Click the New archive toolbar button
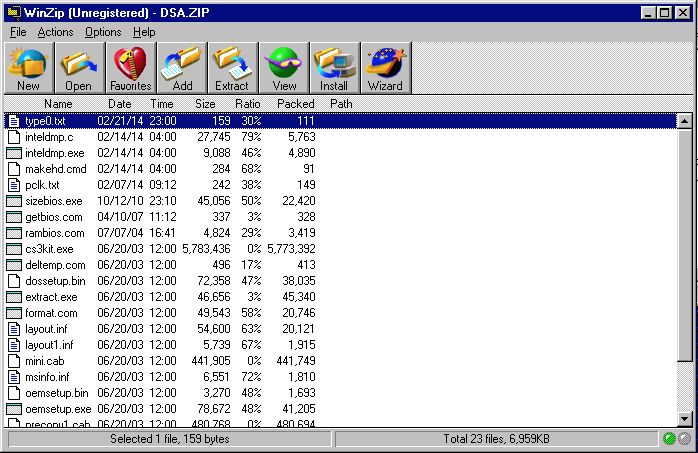The image size is (698, 453). click(29, 68)
